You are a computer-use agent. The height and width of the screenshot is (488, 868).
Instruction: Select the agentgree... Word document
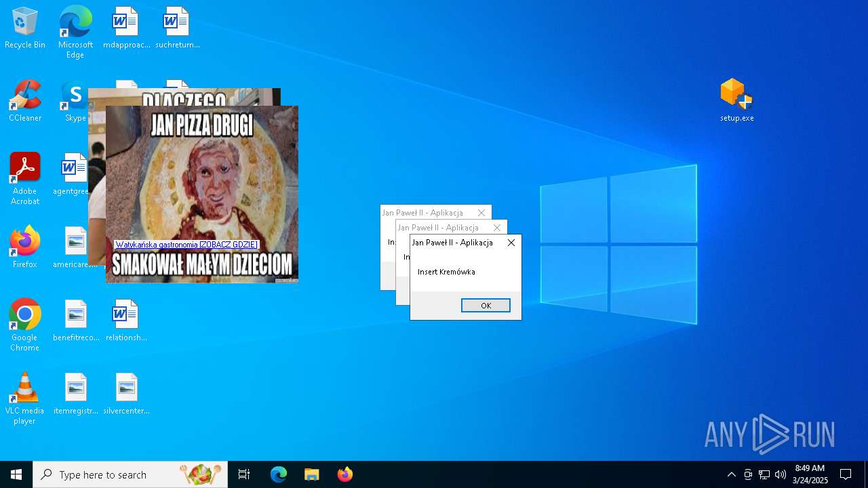pos(71,175)
